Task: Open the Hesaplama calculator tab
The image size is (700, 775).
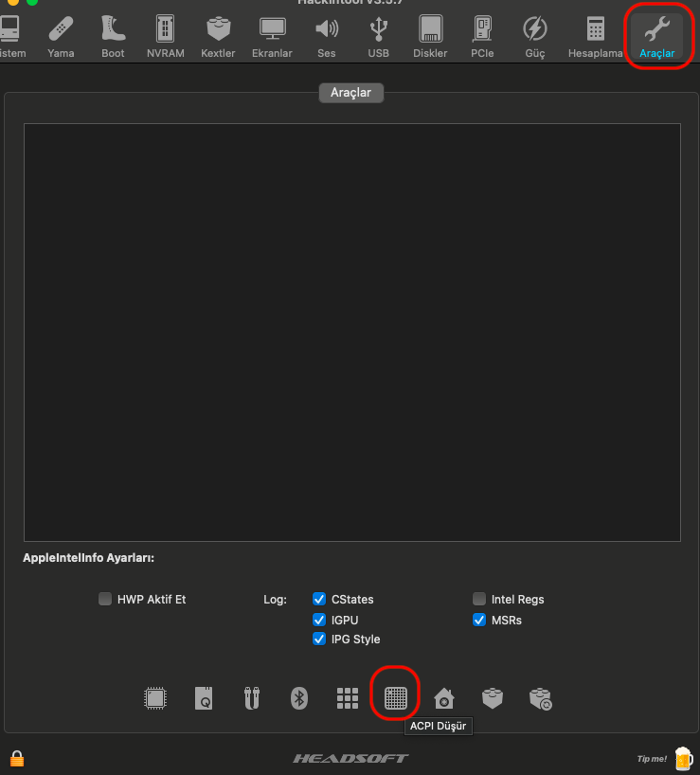Action: click(x=595, y=37)
